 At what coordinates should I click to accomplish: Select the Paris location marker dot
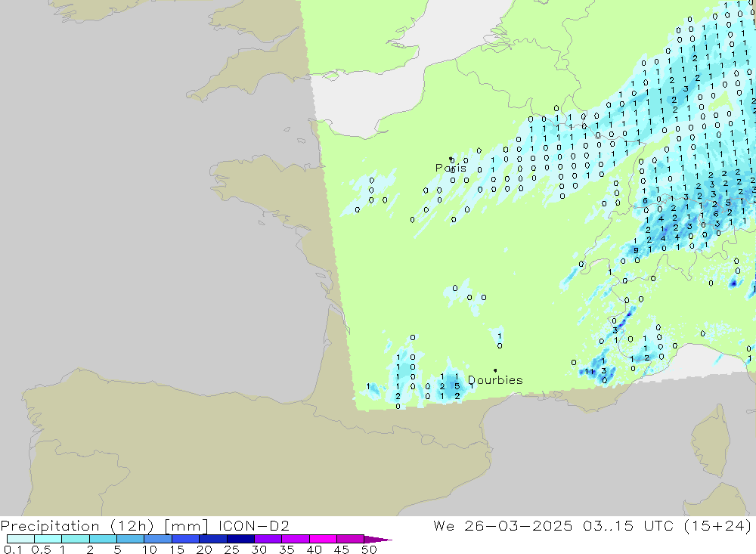pos(451,158)
